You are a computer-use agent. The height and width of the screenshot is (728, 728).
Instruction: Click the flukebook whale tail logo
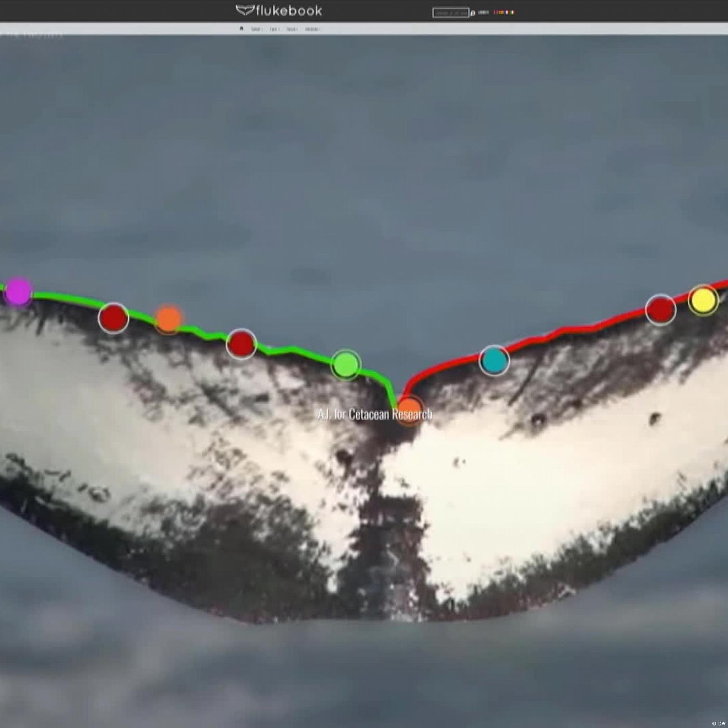[x=245, y=10]
